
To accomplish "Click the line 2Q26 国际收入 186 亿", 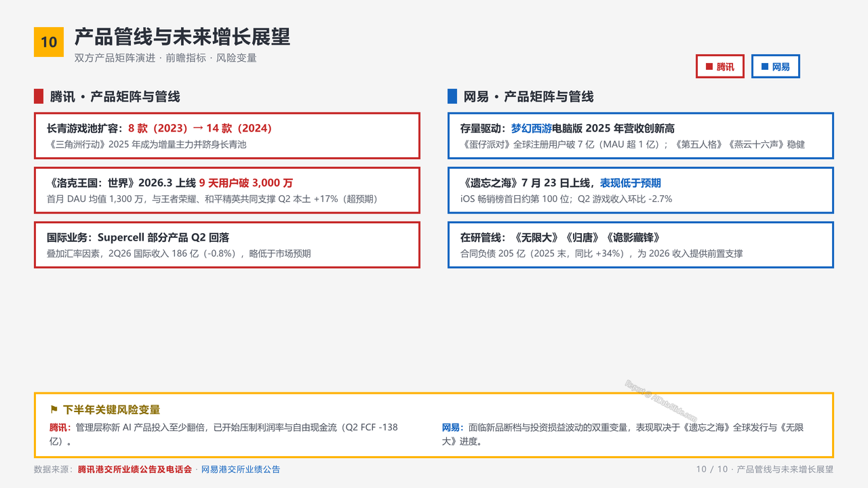I will coord(179,253).
